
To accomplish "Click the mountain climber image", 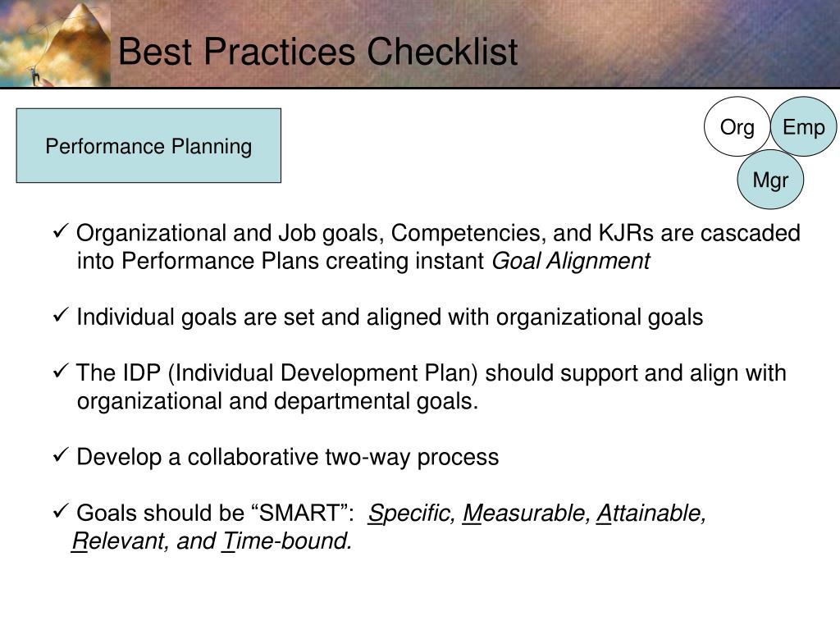I will tap(55, 43).
